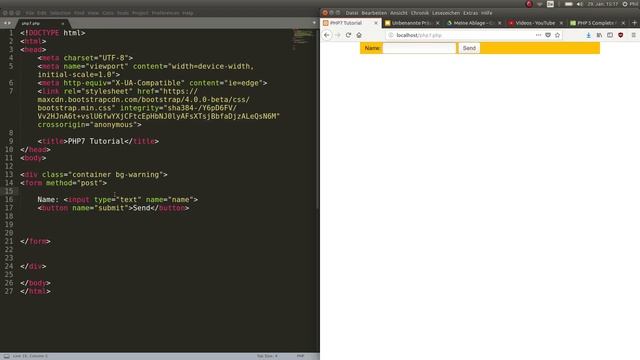
Task: Open Firefox Hilfe menu
Action: tap(487, 13)
